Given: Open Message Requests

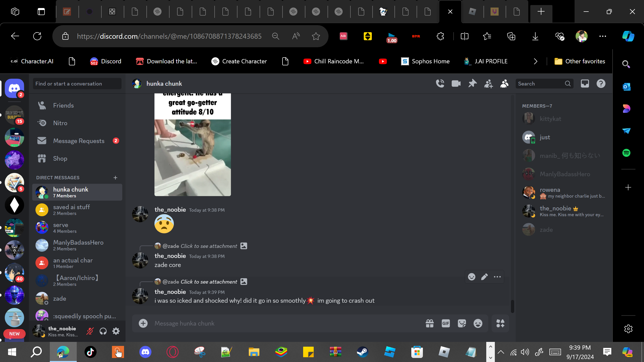Looking at the screenshot, I should point(78,141).
